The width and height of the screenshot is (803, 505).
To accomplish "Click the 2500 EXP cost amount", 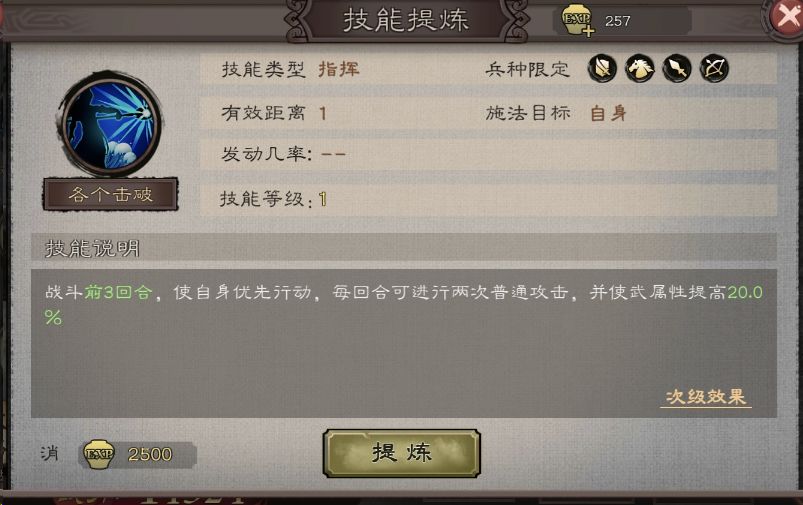I will [150, 454].
